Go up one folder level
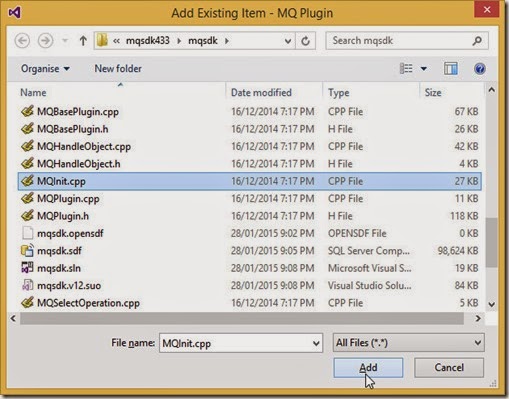The width and height of the screenshot is (509, 399). click(83, 41)
